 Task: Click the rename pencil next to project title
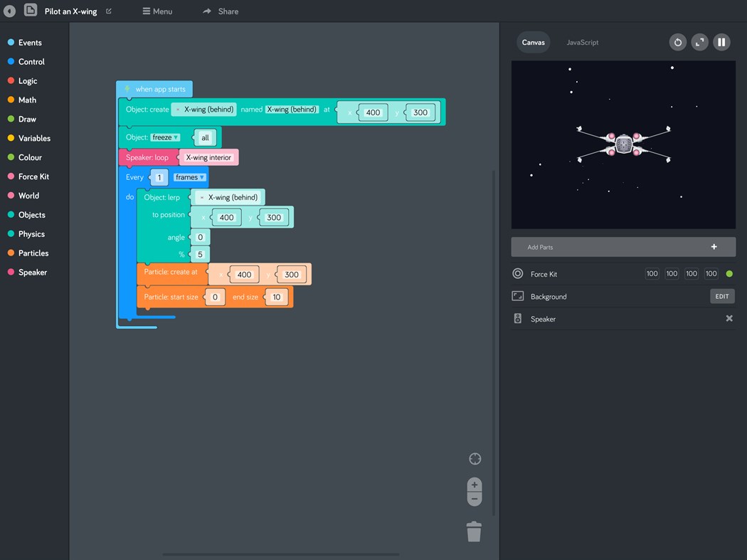tap(108, 11)
